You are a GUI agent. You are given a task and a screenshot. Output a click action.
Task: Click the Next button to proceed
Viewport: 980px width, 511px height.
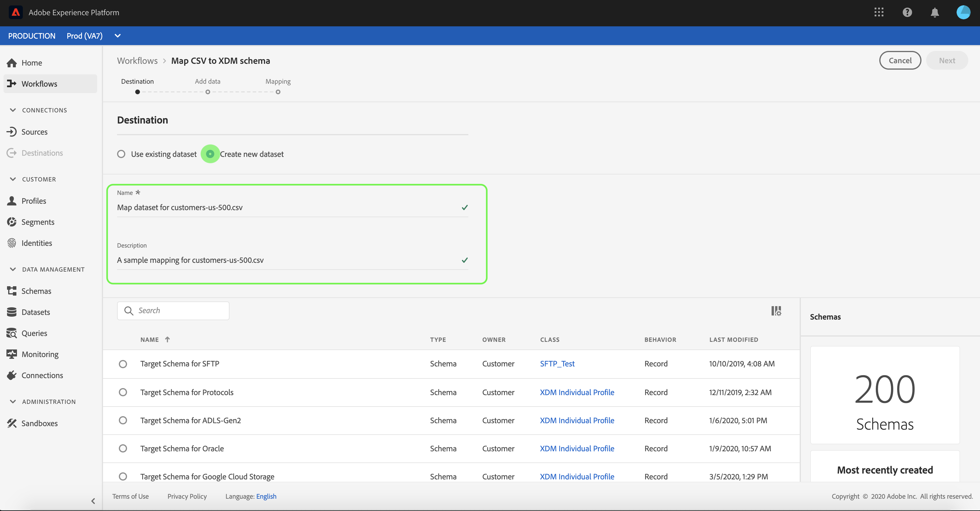point(947,60)
